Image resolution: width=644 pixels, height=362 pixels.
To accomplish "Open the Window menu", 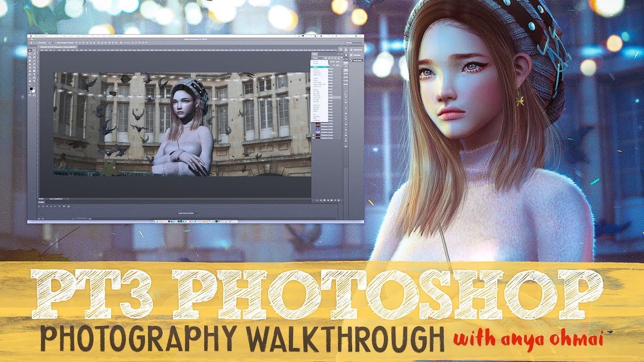I will pos(111,36).
